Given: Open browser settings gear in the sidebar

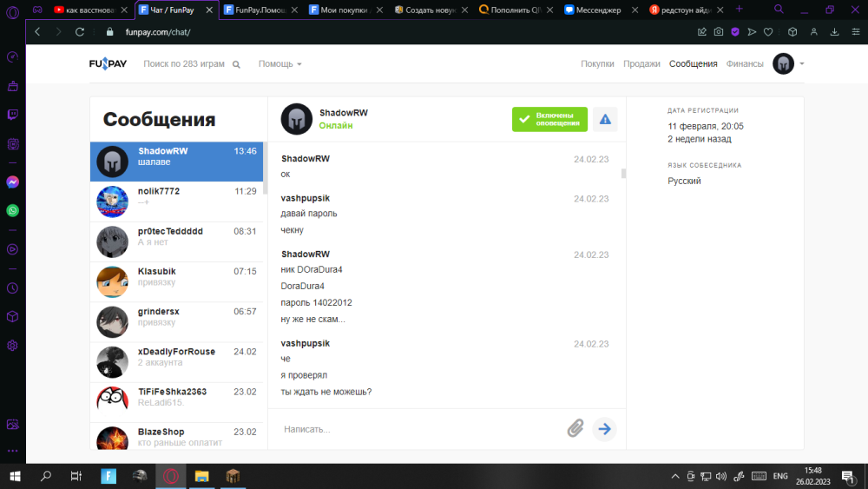Looking at the screenshot, I should coord(12,346).
